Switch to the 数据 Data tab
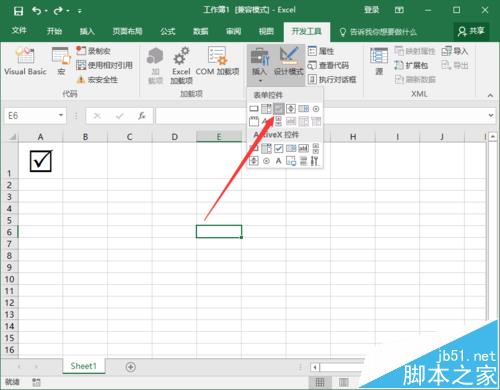The image size is (500, 390). [x=201, y=31]
